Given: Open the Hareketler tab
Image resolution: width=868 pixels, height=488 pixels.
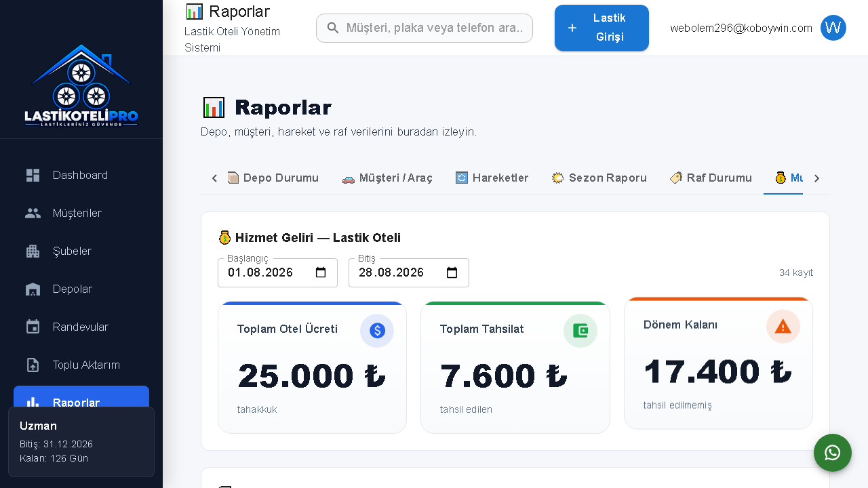Looking at the screenshot, I should click(x=492, y=178).
